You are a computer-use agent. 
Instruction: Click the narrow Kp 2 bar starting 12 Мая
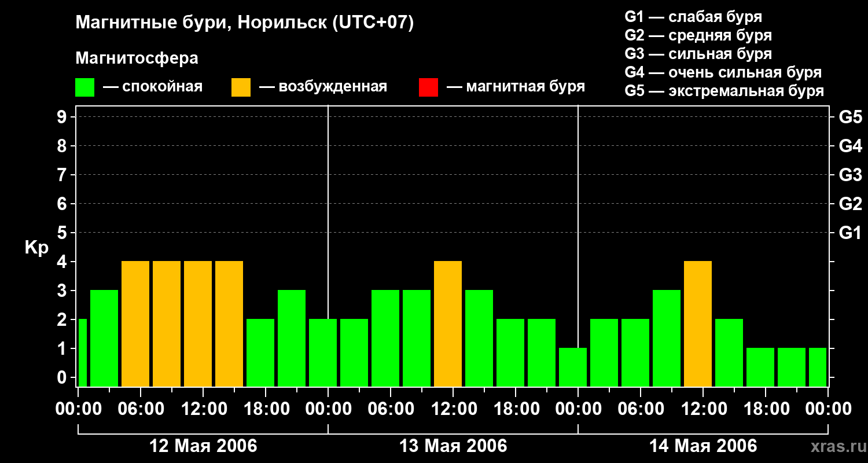click(82, 352)
